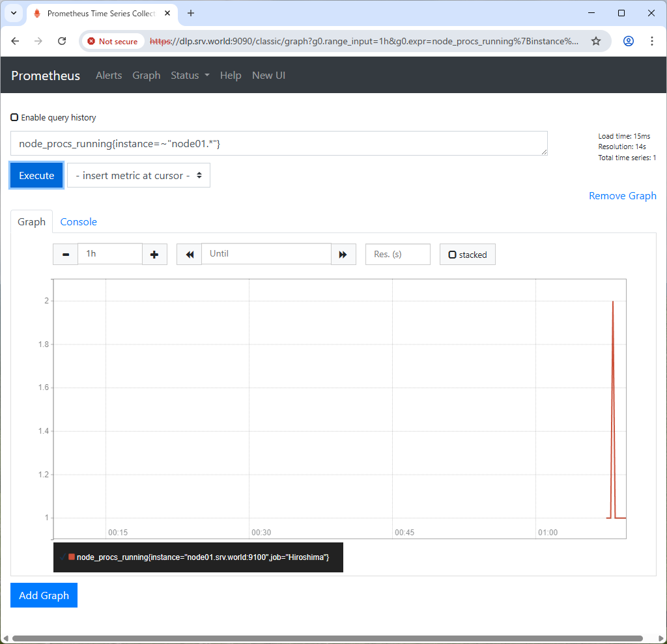Increase the graph time range with plus

click(154, 254)
